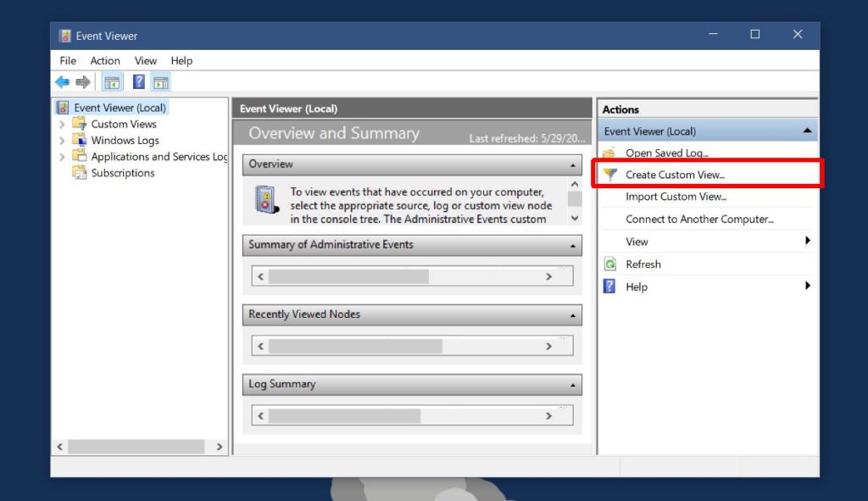Image resolution: width=868 pixels, height=501 pixels.
Task: Click the Refresh icon in Actions pane
Action: tap(609, 264)
